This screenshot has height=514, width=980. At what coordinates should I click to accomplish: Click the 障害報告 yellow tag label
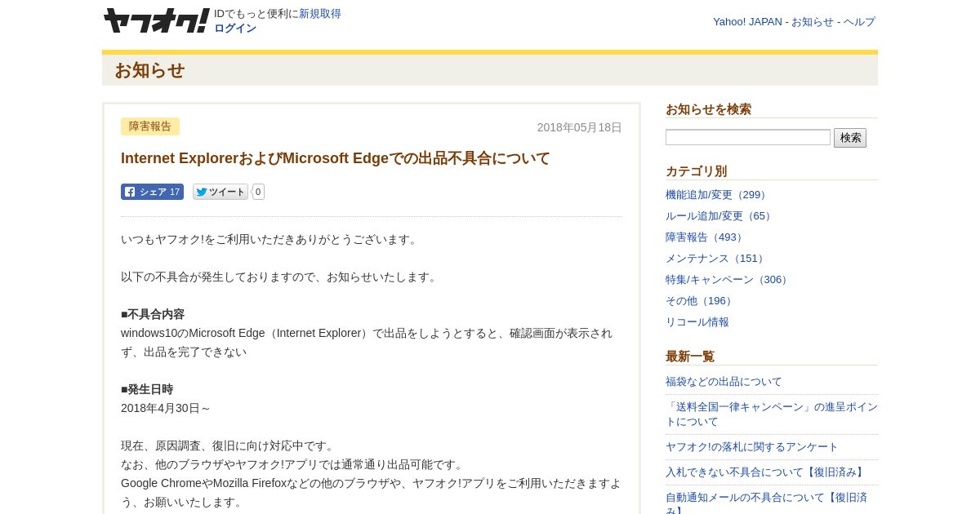pos(150,126)
